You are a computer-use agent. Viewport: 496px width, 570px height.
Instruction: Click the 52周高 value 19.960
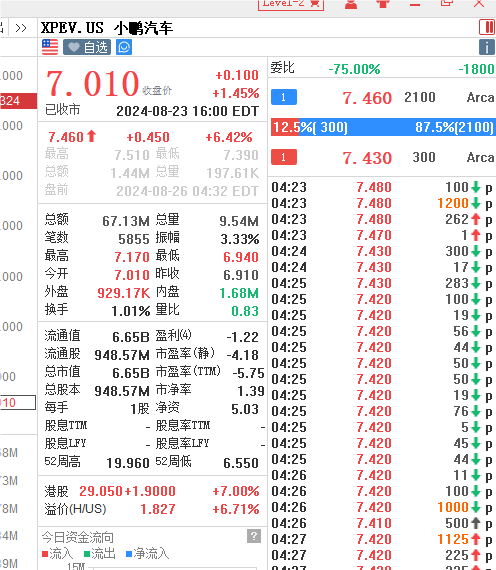(128, 463)
